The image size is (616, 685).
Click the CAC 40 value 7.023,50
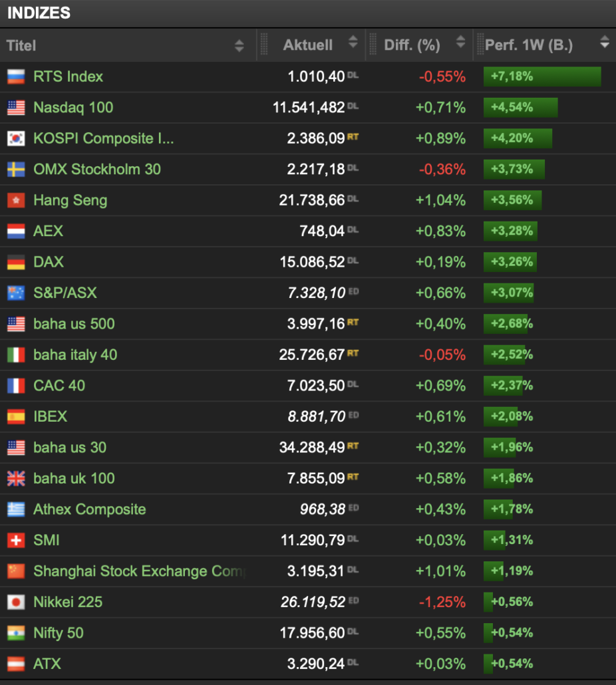316,386
